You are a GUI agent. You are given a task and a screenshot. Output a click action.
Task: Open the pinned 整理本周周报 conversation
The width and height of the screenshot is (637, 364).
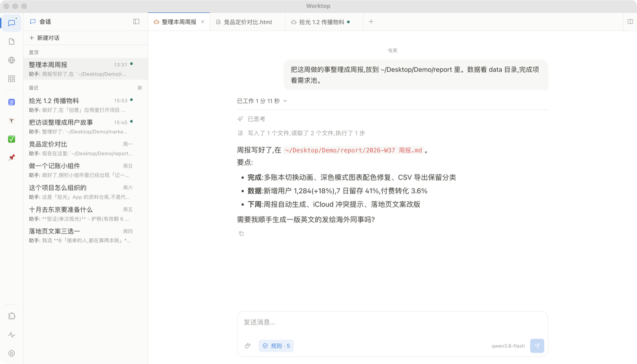(86, 69)
